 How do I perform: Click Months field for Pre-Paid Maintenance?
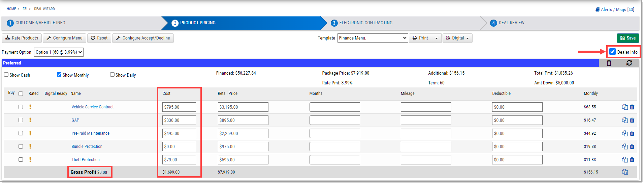coord(335,133)
